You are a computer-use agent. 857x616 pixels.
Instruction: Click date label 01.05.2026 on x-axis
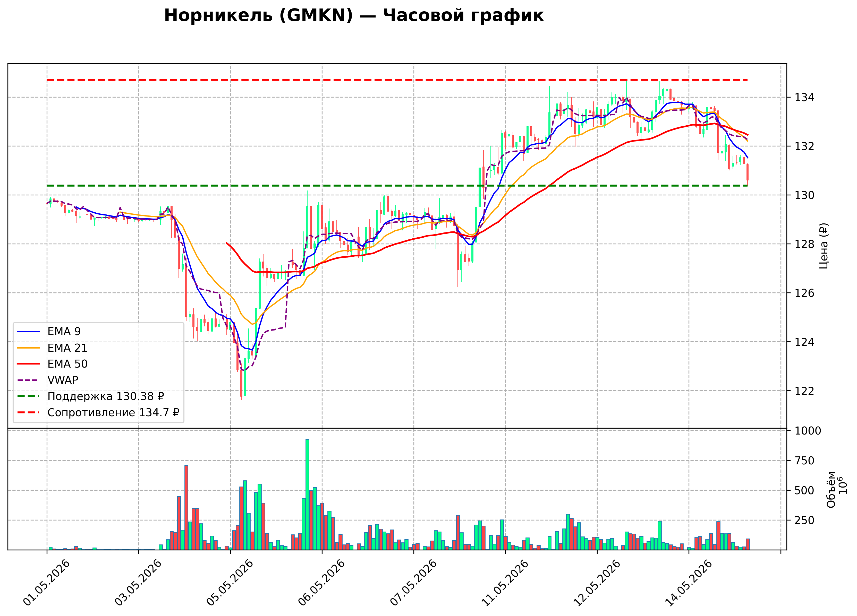(x=46, y=583)
